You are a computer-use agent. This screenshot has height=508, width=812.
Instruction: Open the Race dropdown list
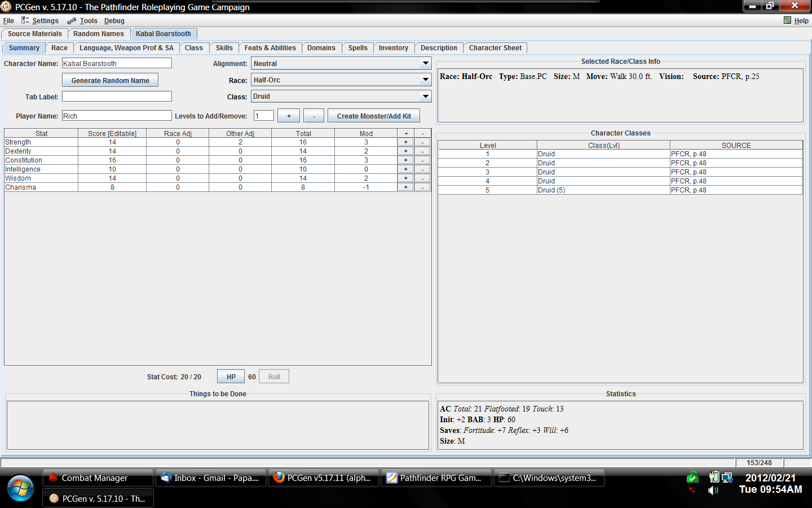pyautogui.click(x=426, y=80)
